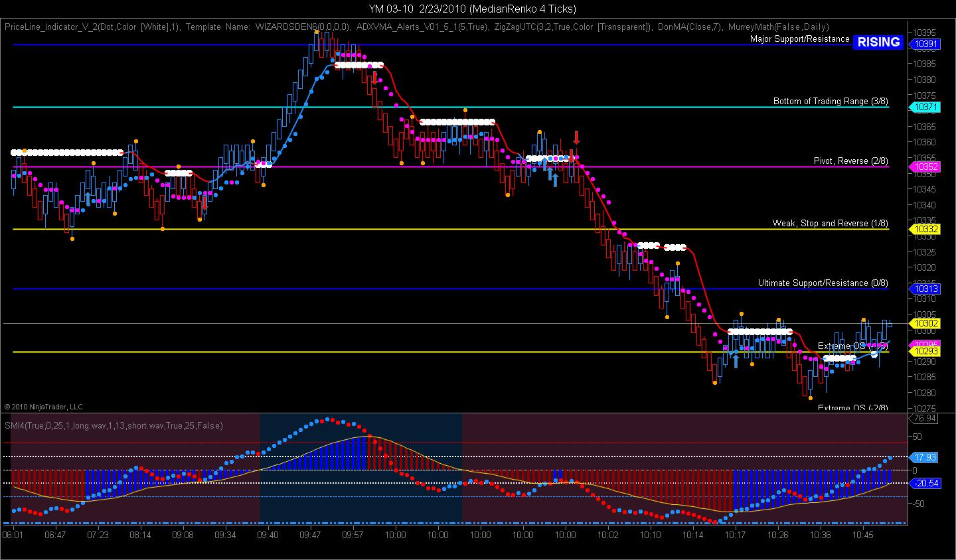Click the 10:14 time axis label
The width and height of the screenshot is (956, 560).
693,534
